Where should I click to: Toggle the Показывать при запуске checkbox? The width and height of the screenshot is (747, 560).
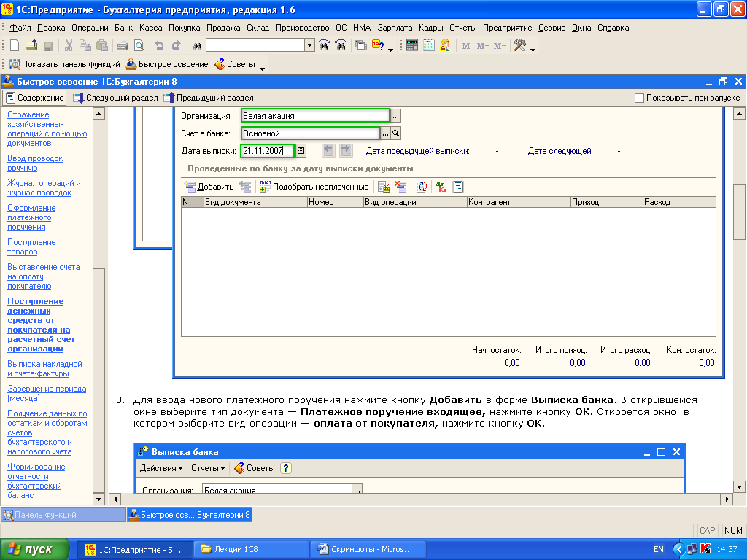click(639, 98)
